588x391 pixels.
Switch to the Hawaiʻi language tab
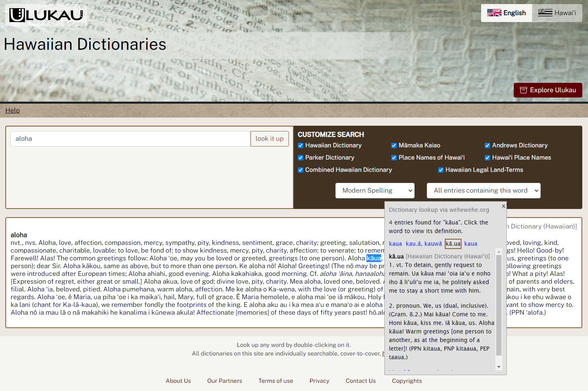pyautogui.click(x=557, y=13)
